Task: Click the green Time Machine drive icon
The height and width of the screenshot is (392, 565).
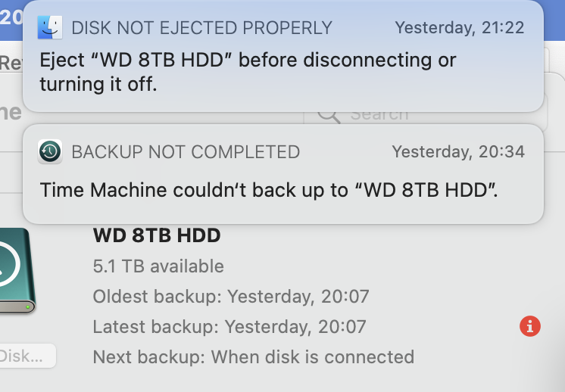Action: coord(14,271)
